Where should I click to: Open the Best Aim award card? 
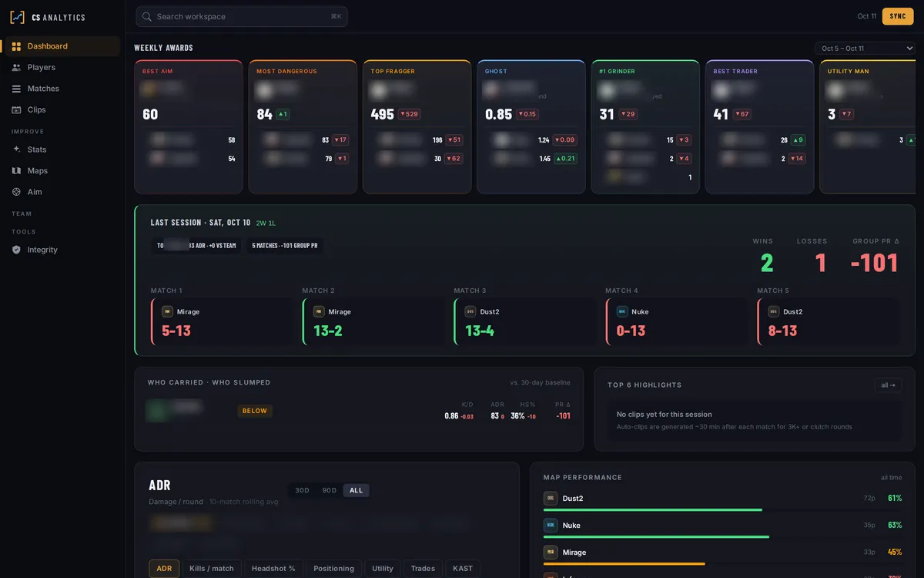(x=189, y=126)
